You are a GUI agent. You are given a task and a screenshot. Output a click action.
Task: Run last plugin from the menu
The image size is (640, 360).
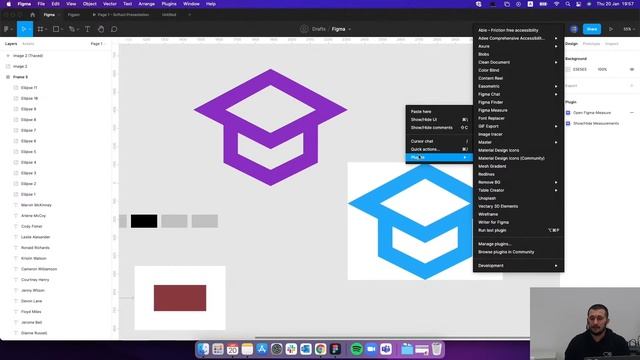(x=518, y=231)
